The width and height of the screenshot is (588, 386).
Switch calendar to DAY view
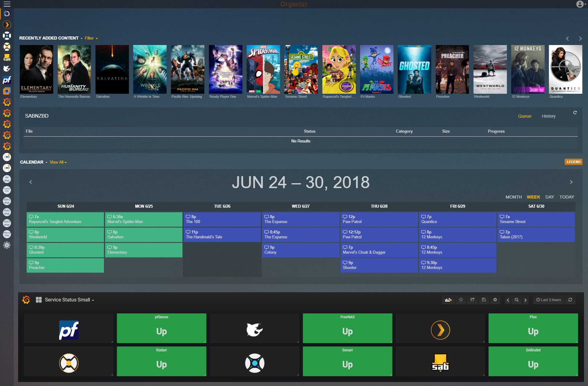pyautogui.click(x=550, y=197)
